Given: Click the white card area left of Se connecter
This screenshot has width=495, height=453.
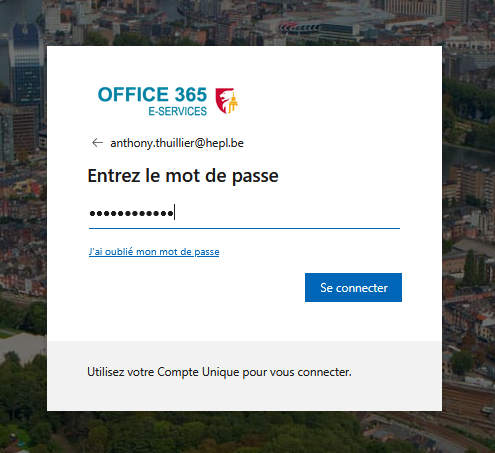Looking at the screenshot, I should (x=193, y=287).
